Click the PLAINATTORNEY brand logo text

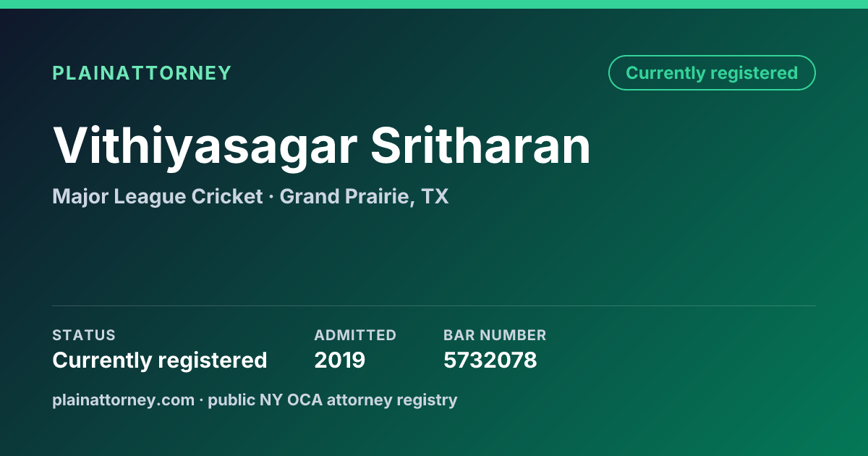click(x=142, y=73)
